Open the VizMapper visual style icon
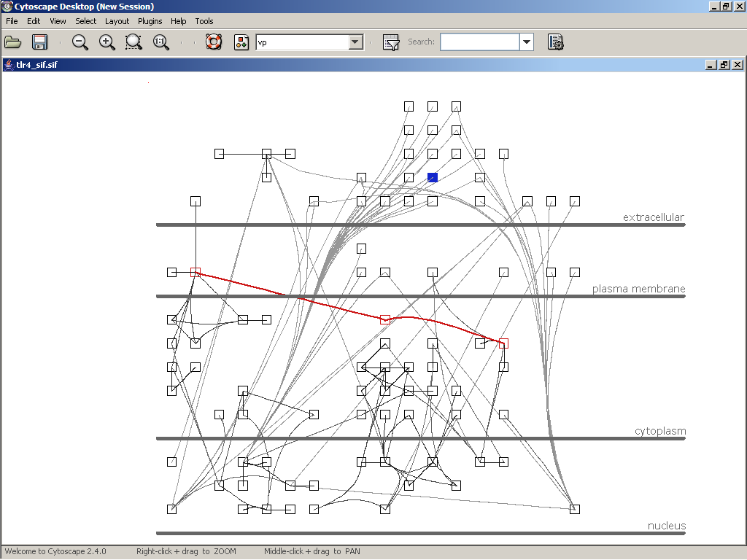 tap(241, 42)
